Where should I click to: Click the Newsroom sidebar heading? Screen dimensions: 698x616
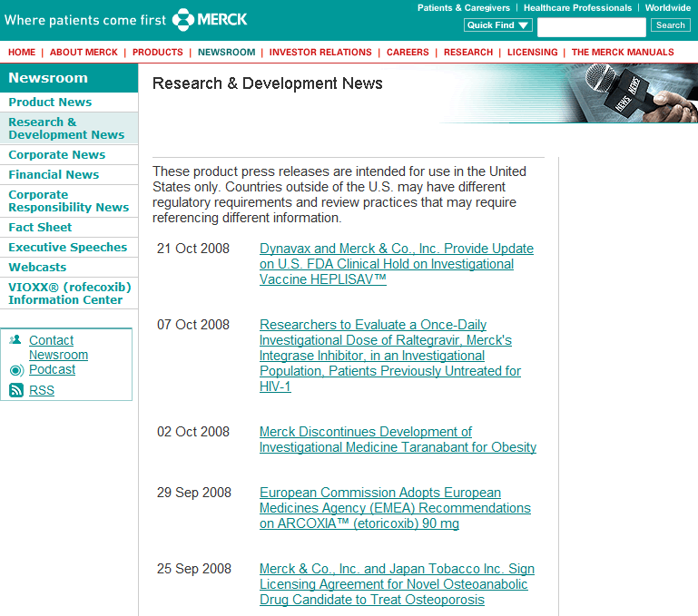[69, 78]
